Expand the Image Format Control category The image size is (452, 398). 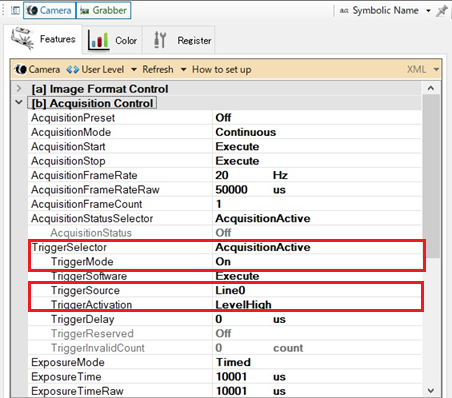point(19,89)
